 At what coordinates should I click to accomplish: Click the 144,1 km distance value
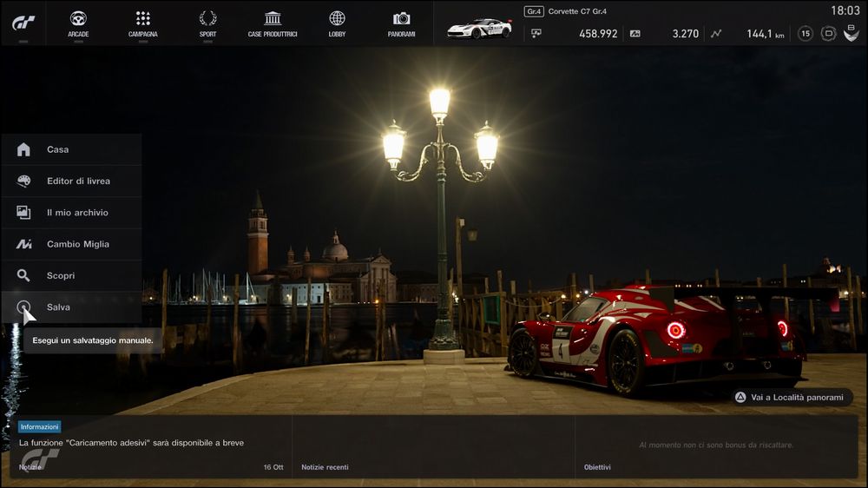[x=765, y=34]
